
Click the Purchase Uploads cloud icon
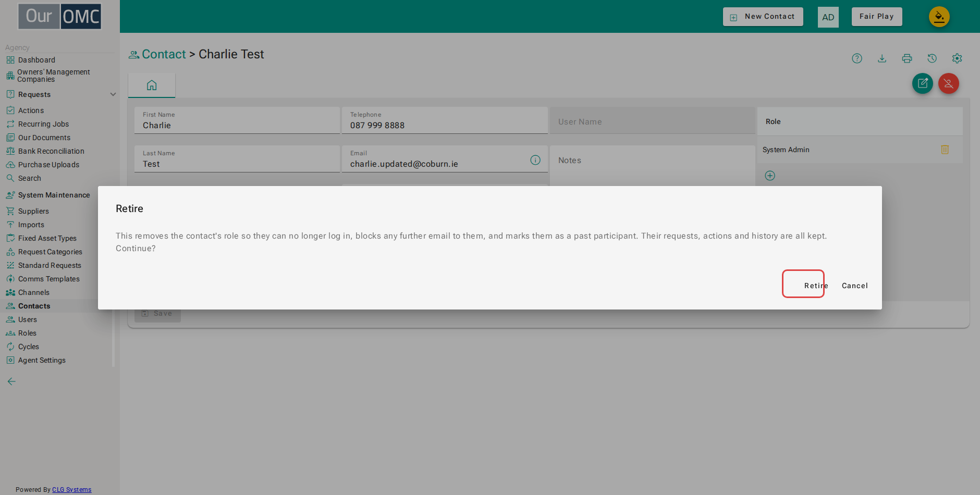coord(10,165)
